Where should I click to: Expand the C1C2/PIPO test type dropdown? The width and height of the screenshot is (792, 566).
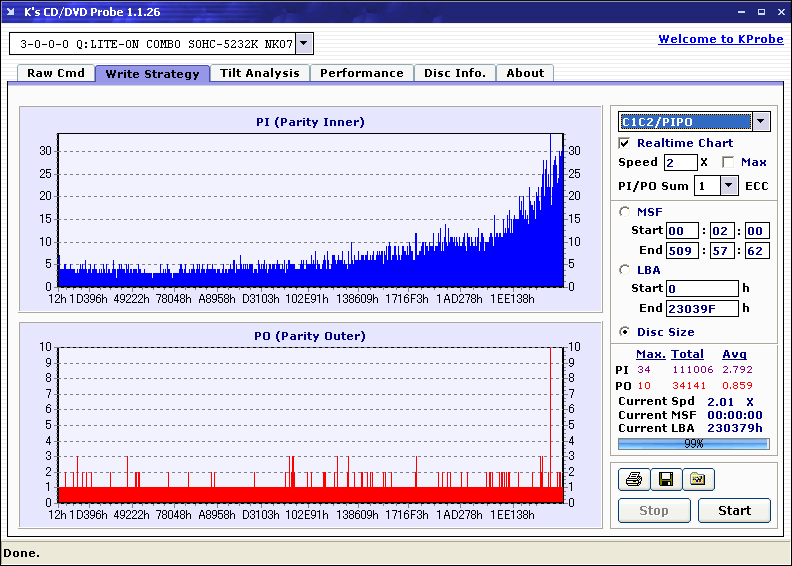pos(760,122)
